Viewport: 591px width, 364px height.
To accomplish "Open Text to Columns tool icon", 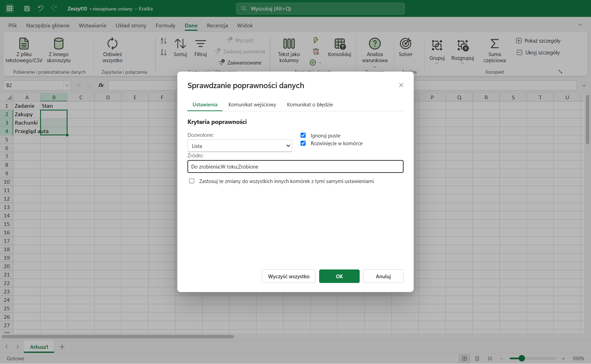I will point(289,44).
